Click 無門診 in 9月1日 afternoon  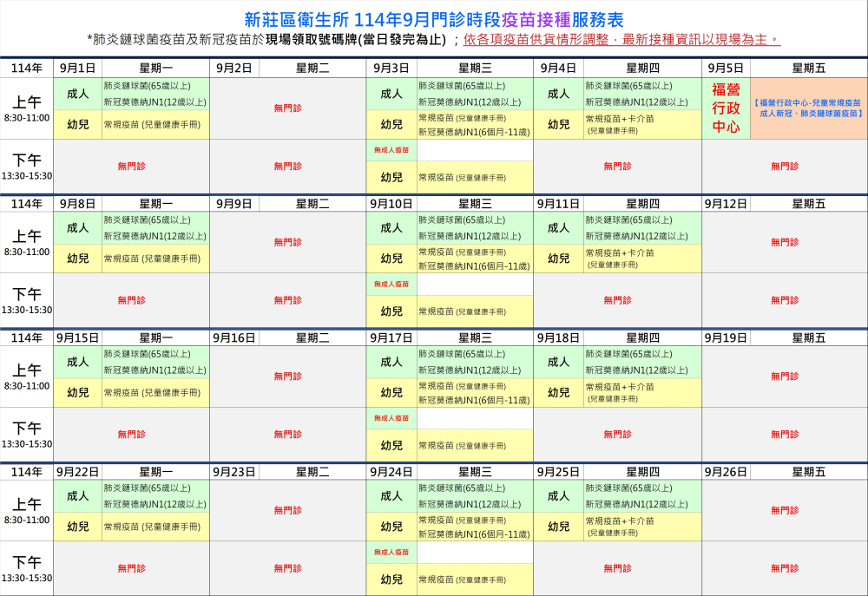pos(131,166)
